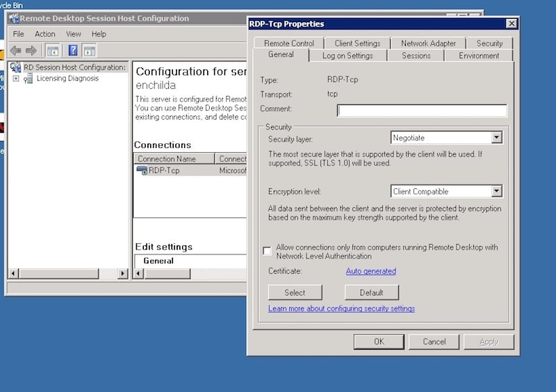Click the Cancel button
Image resolution: width=556 pixels, height=392 pixels.
point(434,342)
